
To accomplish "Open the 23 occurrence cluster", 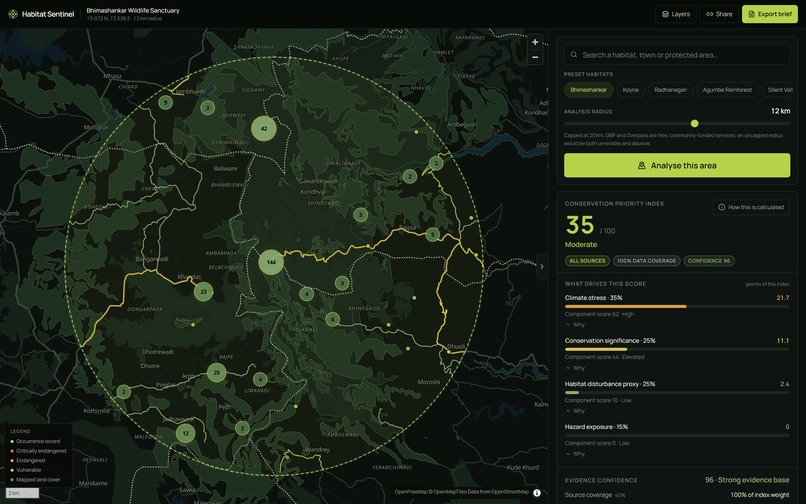I will (x=203, y=292).
